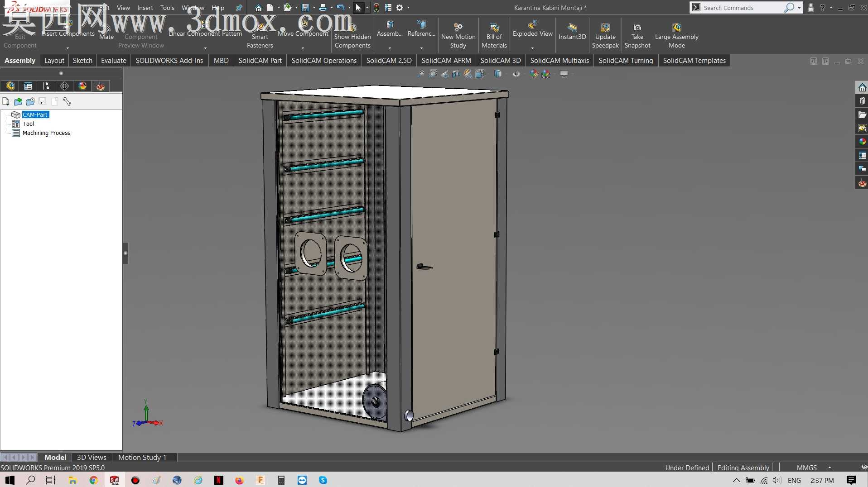Open Google Chrome from the taskbar
The image size is (868, 487).
click(94, 480)
